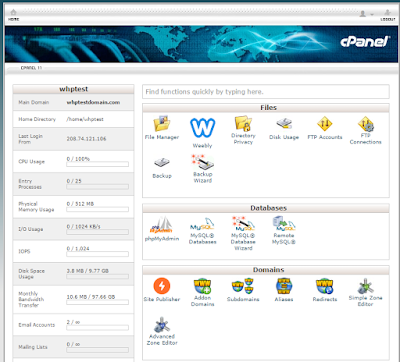Screen dimensions: 400x362
Task: Click the cPanel logo in banner
Action: (x=365, y=42)
